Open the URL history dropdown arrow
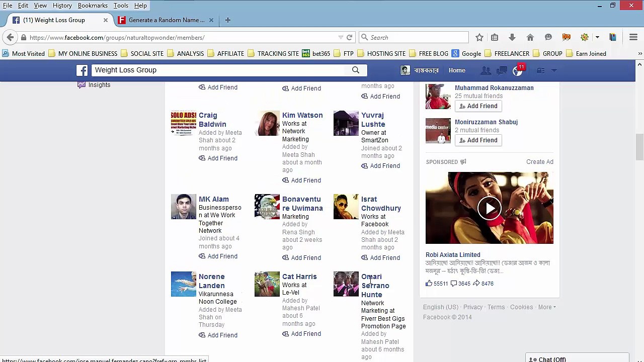The width and height of the screenshot is (644, 362). (x=341, y=37)
